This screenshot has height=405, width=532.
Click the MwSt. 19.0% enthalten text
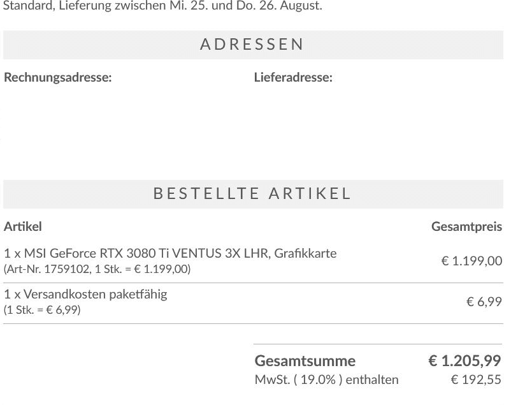(x=326, y=379)
